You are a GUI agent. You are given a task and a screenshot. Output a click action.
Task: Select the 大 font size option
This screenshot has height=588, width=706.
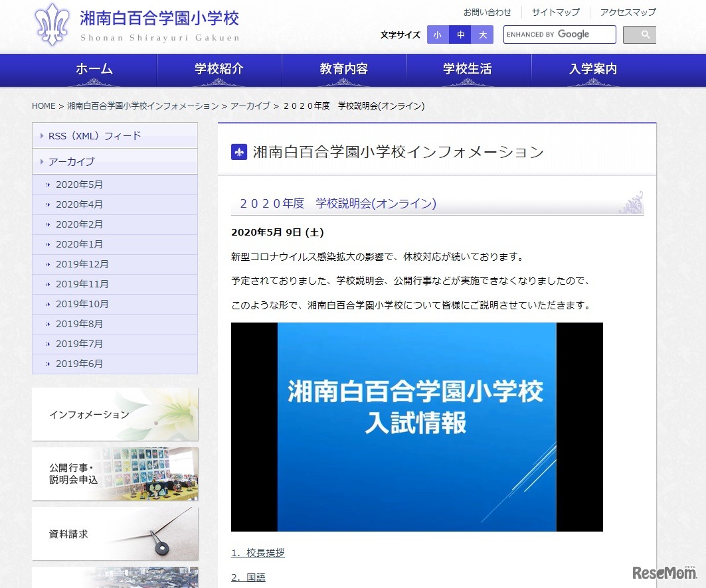coord(482,35)
